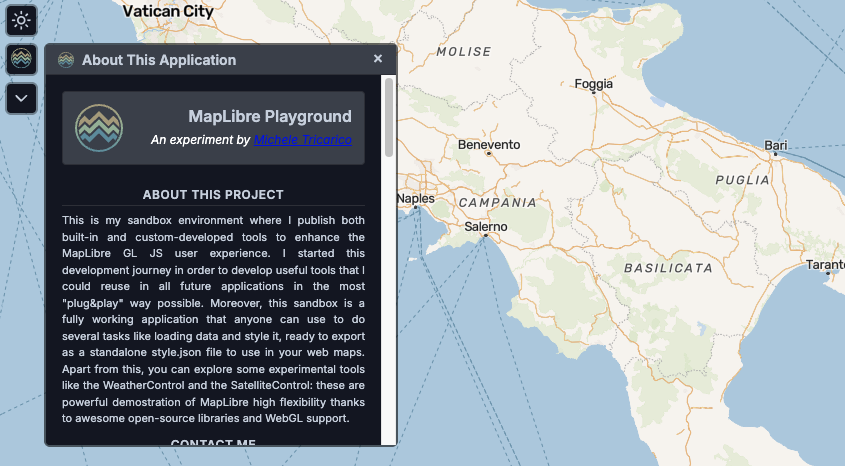This screenshot has height=466, width=845.
Task: Expand the chevron-down controls button
Action: [22, 98]
